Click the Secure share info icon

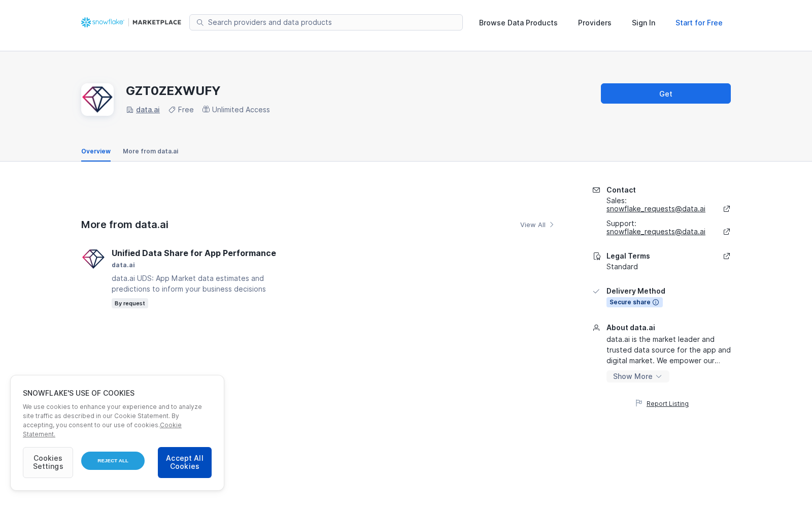coord(656,302)
